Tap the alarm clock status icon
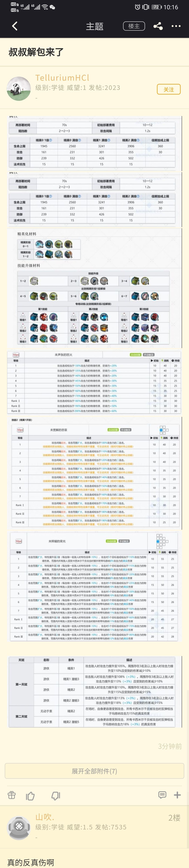189x868 pixels. 137,7
